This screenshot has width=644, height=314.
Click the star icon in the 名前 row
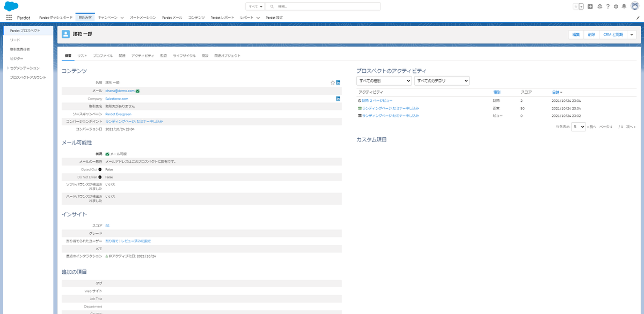pyautogui.click(x=333, y=83)
